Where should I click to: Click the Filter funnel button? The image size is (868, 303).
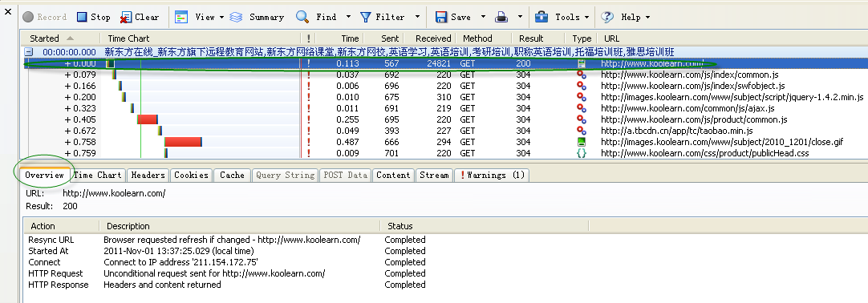(382, 17)
